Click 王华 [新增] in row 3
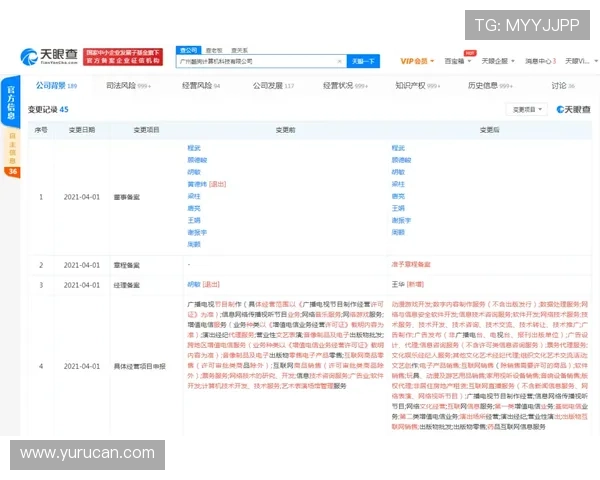The width and height of the screenshot is (600, 480). pos(408,284)
